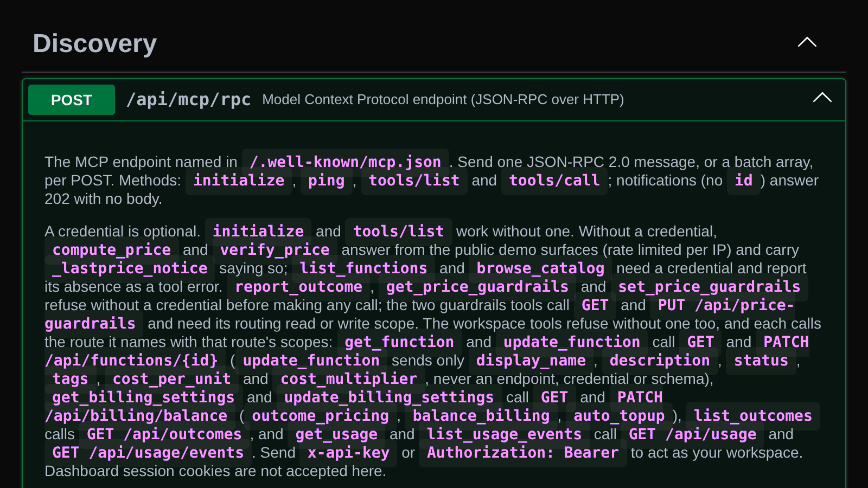Click the balance_billing code token

pos(481,416)
